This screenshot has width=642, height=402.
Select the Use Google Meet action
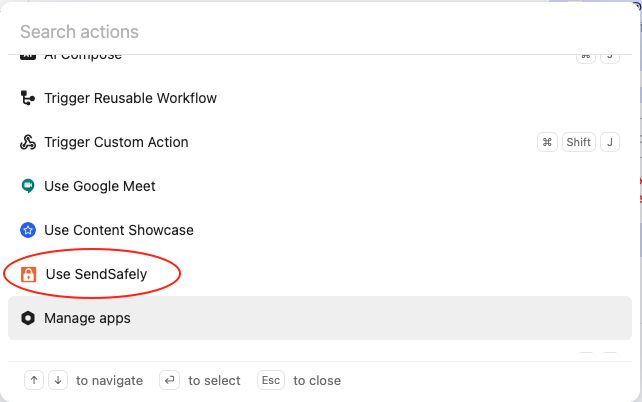100,186
